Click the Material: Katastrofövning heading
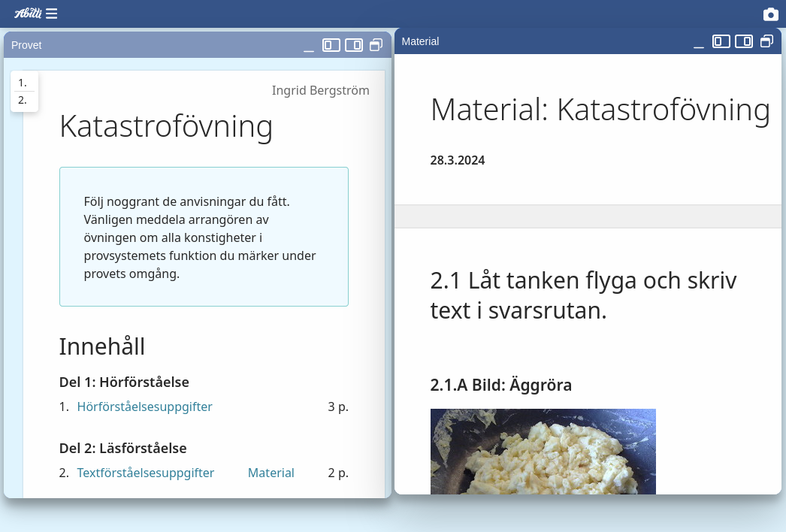 (600, 109)
